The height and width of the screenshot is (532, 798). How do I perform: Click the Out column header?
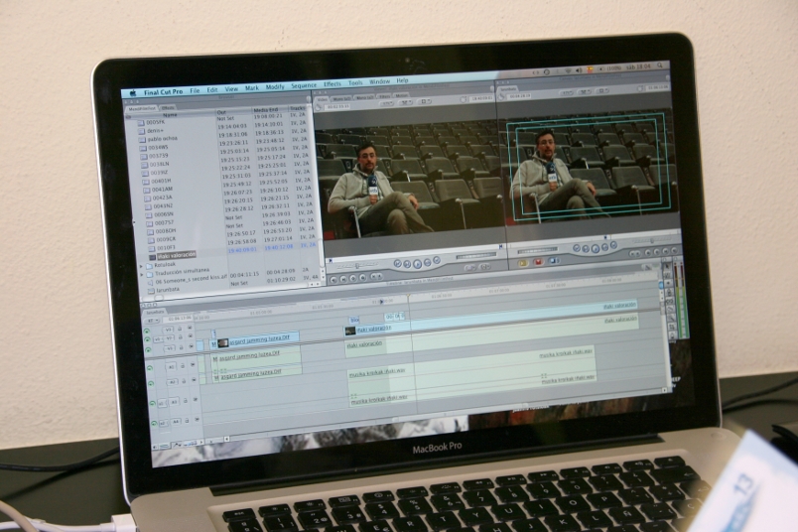click(x=222, y=112)
